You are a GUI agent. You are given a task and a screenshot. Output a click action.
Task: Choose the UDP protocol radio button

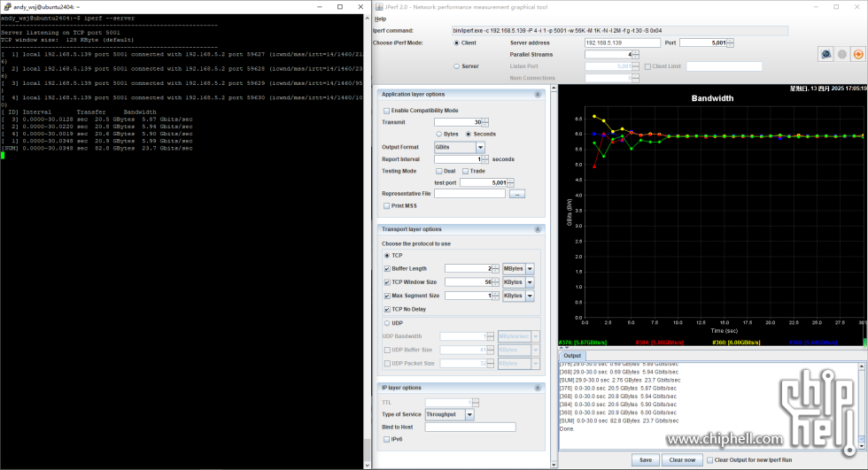(387, 323)
